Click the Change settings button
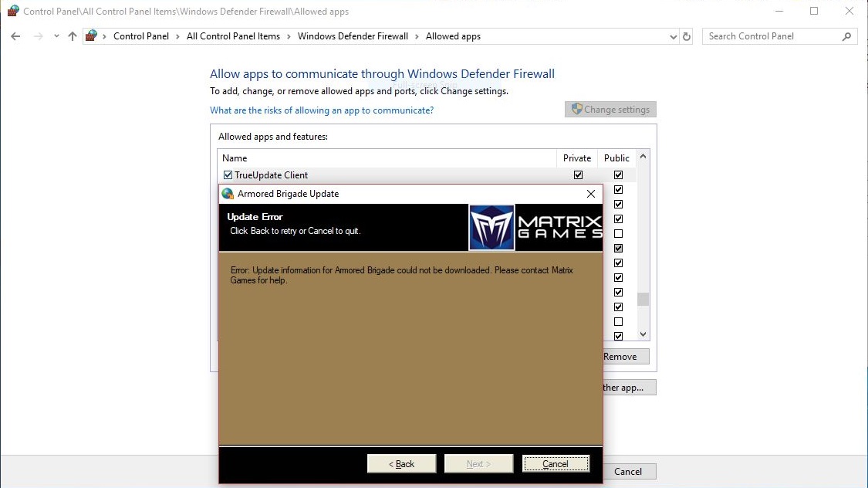Screen dimensions: 868x488 pyautogui.click(x=610, y=109)
